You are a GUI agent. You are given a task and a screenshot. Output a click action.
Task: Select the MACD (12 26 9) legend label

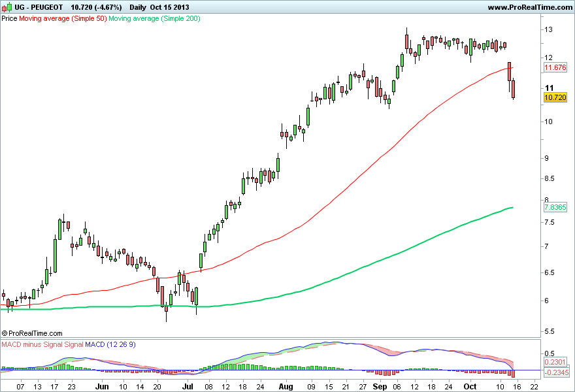click(110, 345)
